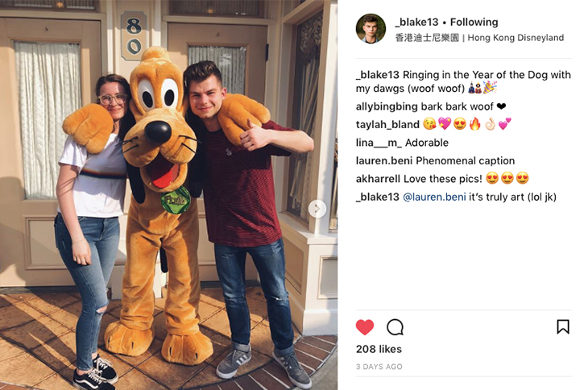Viewport: 588px width, 390px height.
Task: View the allybingbing commenter profile
Action: (x=387, y=107)
